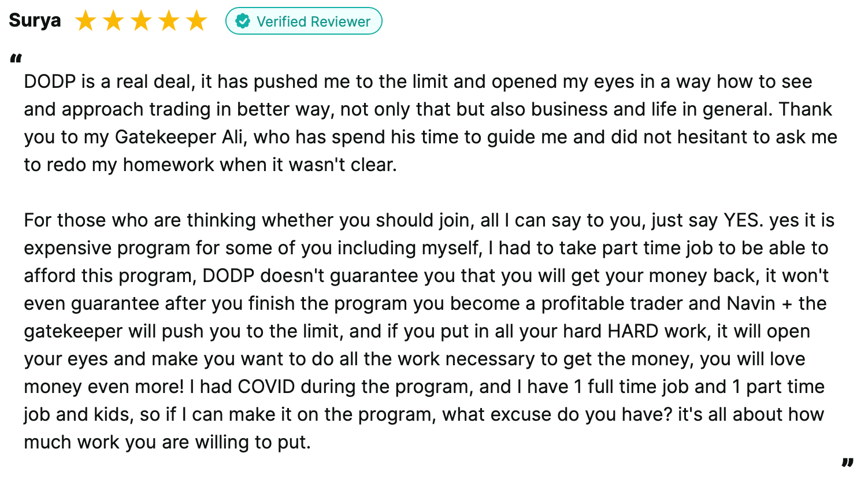Click the fifth gold rating star
868x482 pixels.
(x=196, y=21)
